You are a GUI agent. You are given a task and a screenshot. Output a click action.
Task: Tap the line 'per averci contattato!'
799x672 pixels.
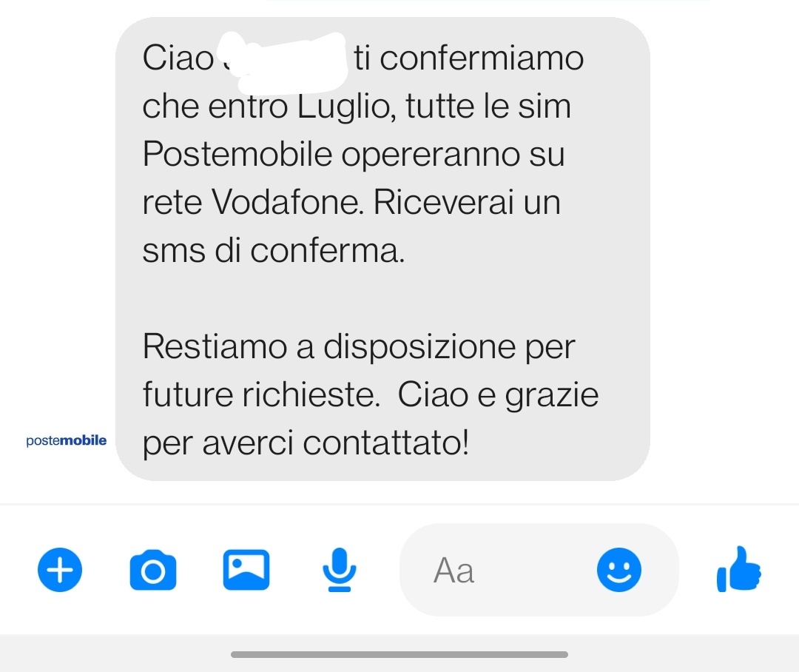point(306,443)
